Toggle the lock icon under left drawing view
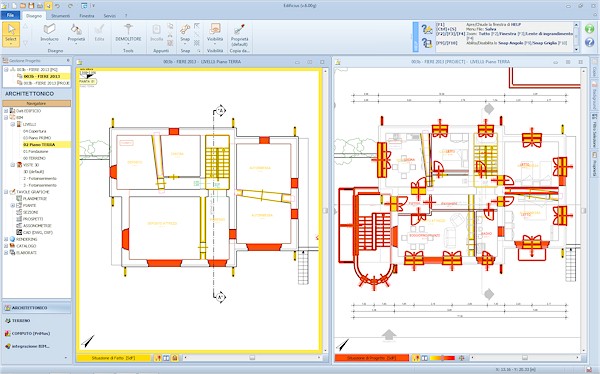This screenshot has height=374, width=600. [x=174, y=358]
